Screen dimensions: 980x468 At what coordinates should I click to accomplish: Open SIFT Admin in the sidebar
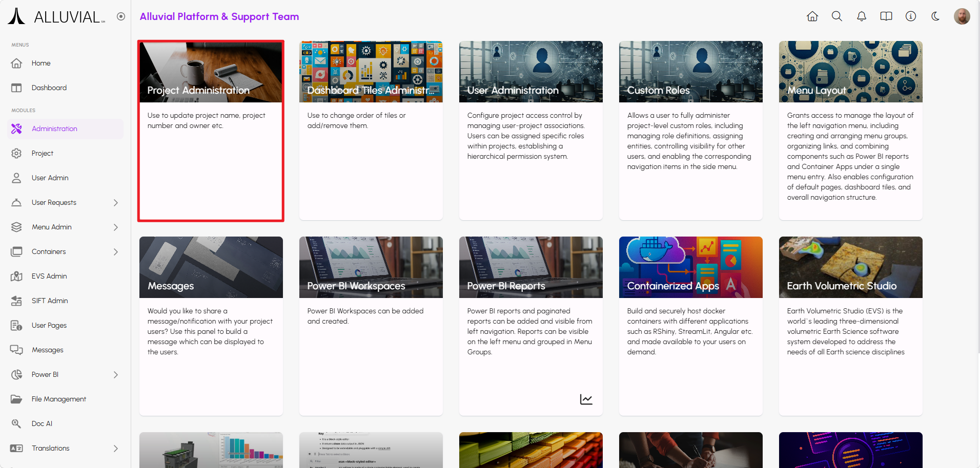pyautogui.click(x=66, y=301)
